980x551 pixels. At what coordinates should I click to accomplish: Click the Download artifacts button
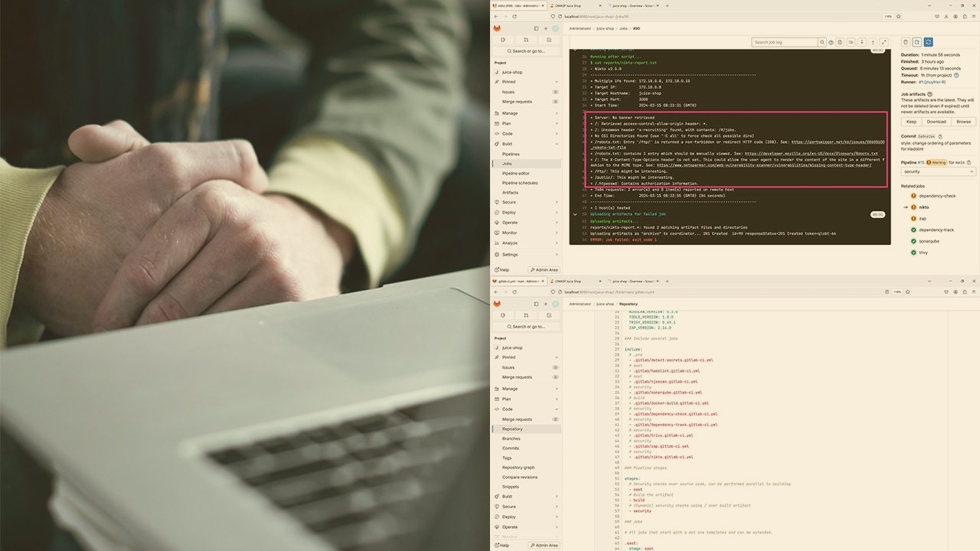(936, 122)
